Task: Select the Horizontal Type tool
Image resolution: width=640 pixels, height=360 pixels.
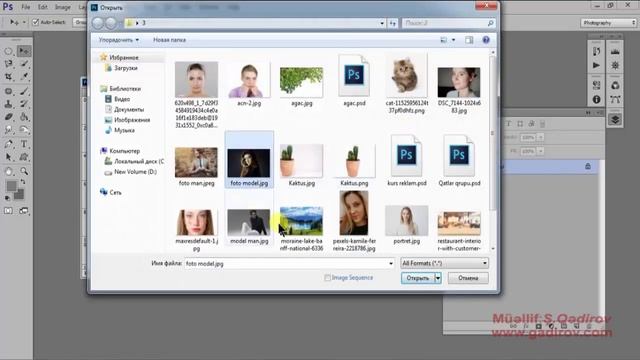Action: (24, 144)
